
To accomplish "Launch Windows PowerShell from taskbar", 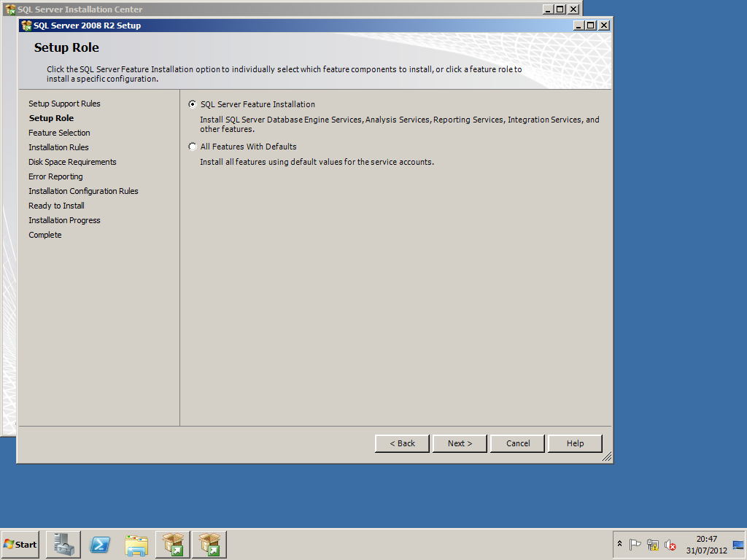I will coord(100,544).
